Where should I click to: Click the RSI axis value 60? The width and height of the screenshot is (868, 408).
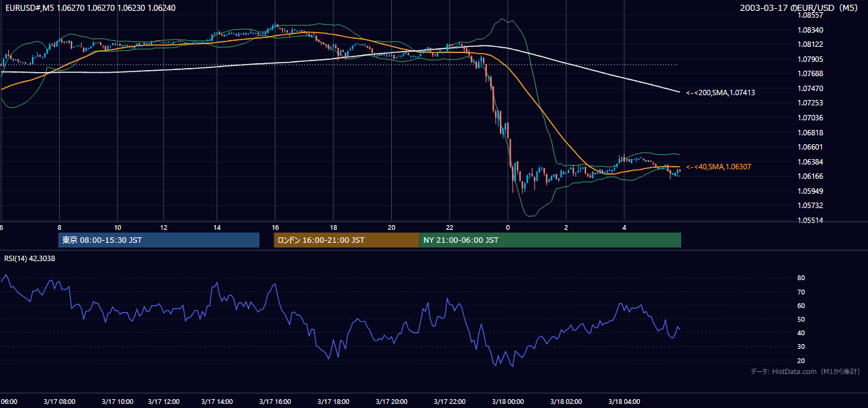coord(801,305)
